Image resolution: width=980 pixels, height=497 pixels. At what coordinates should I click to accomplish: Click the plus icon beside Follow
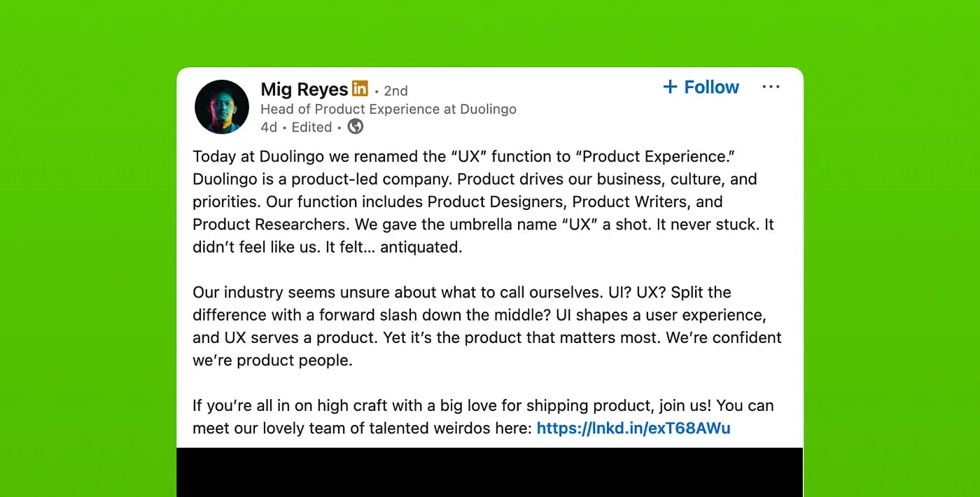point(670,87)
